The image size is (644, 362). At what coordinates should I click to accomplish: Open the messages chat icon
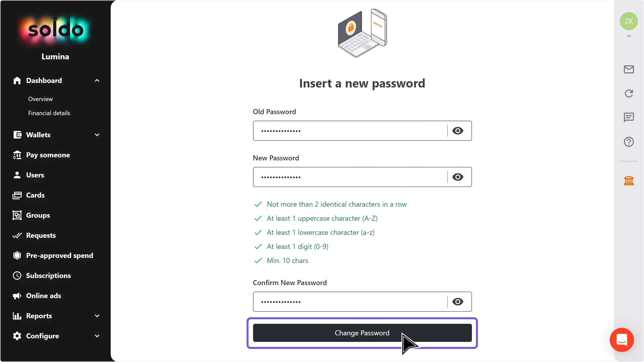[x=629, y=117]
